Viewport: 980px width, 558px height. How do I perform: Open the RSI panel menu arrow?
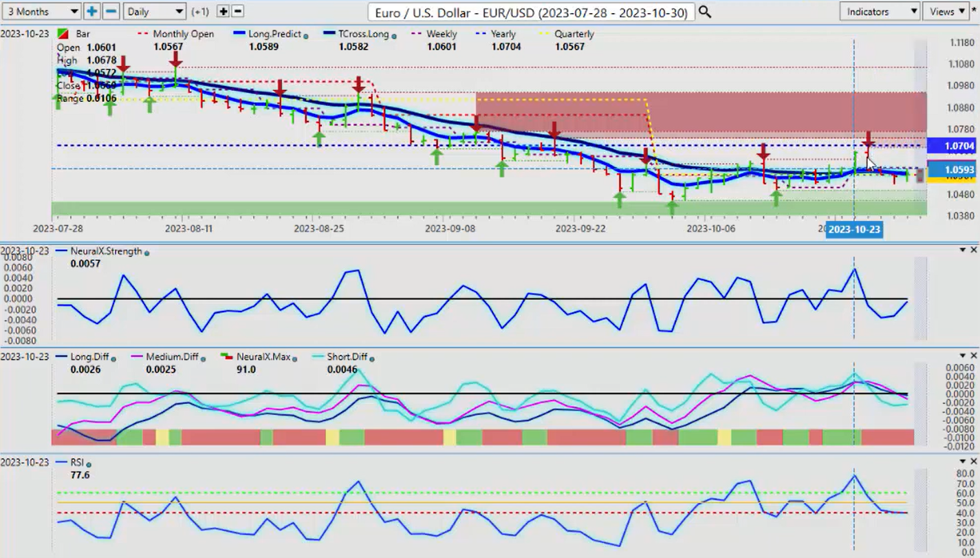point(962,462)
